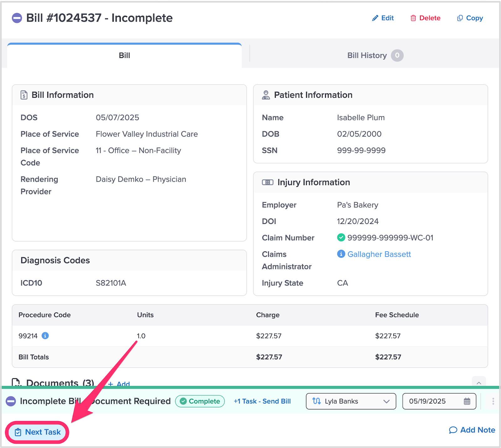501x448 pixels.
Task: Click the +1 Task - Send Bill link
Action: pyautogui.click(x=262, y=401)
